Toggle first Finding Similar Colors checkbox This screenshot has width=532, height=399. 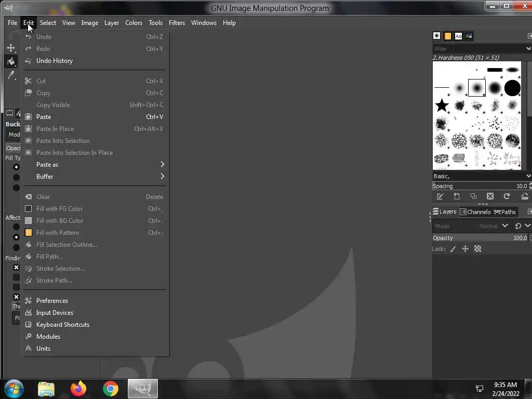[x=16, y=268]
